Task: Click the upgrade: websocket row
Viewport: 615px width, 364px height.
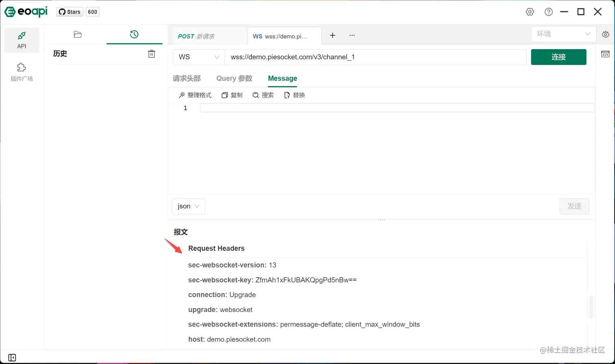Action: click(x=220, y=310)
